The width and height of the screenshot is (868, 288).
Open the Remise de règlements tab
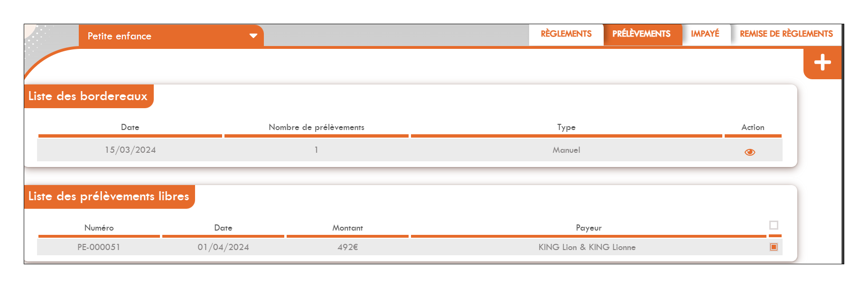786,34
